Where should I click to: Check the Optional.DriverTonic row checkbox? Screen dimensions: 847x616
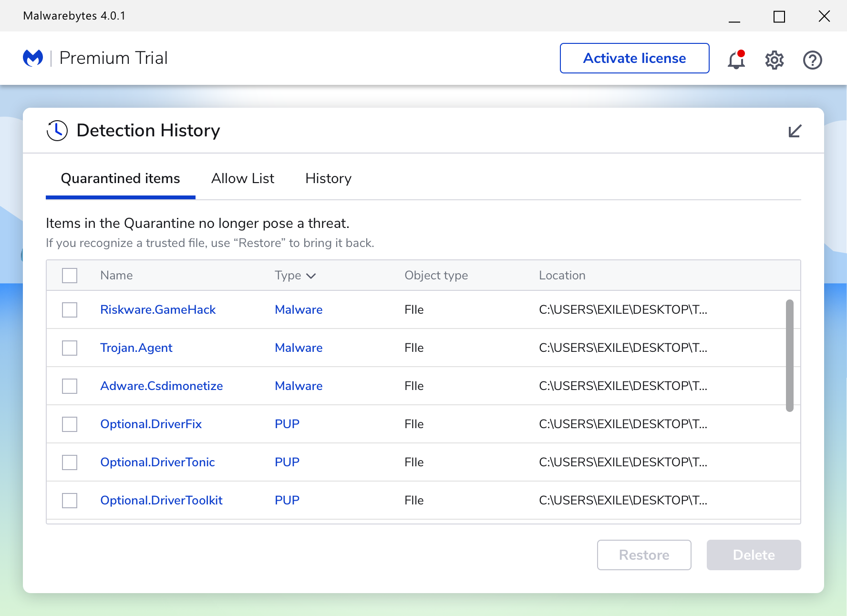click(x=70, y=462)
